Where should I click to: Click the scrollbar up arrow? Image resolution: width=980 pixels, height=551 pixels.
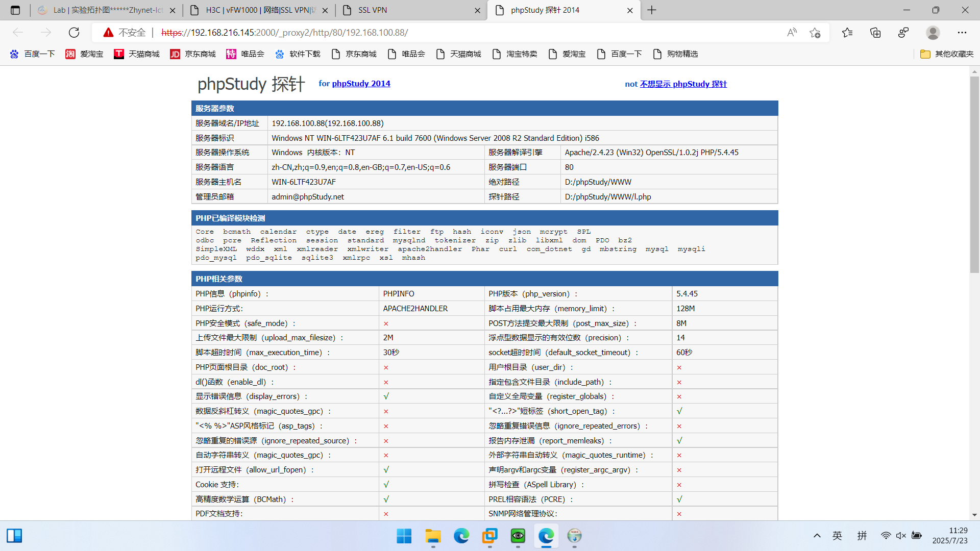(974, 71)
